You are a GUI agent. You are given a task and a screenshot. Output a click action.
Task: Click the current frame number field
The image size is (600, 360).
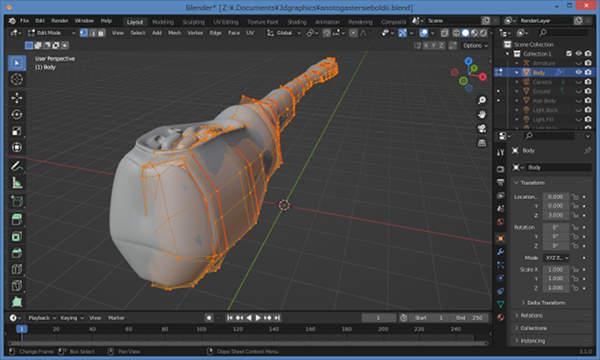378,318
